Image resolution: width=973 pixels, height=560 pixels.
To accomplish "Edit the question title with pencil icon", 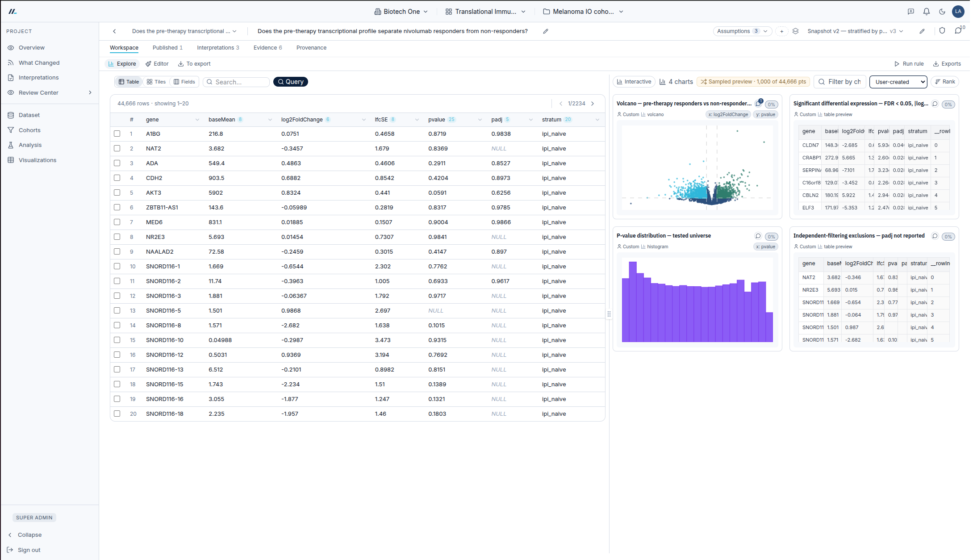I will [x=546, y=31].
